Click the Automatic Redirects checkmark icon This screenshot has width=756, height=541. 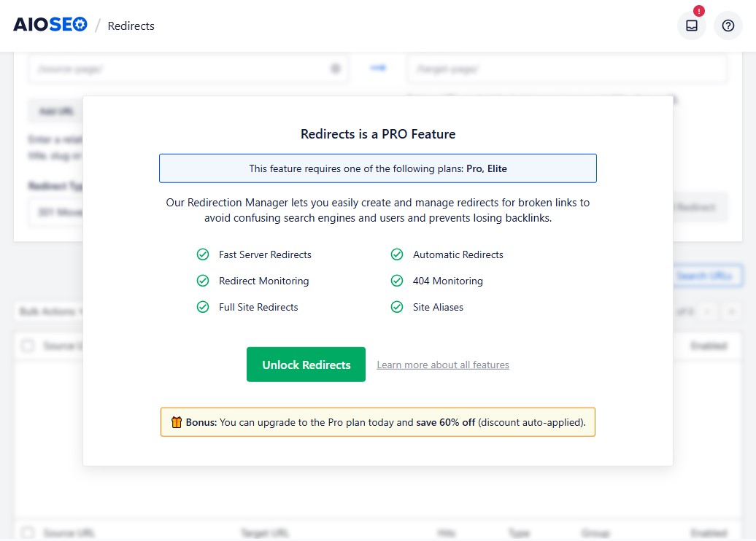point(397,254)
